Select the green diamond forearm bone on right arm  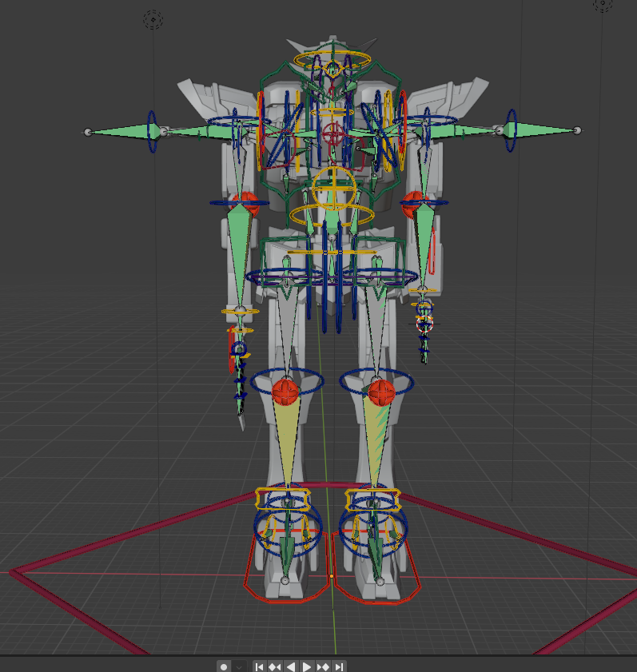point(424,245)
